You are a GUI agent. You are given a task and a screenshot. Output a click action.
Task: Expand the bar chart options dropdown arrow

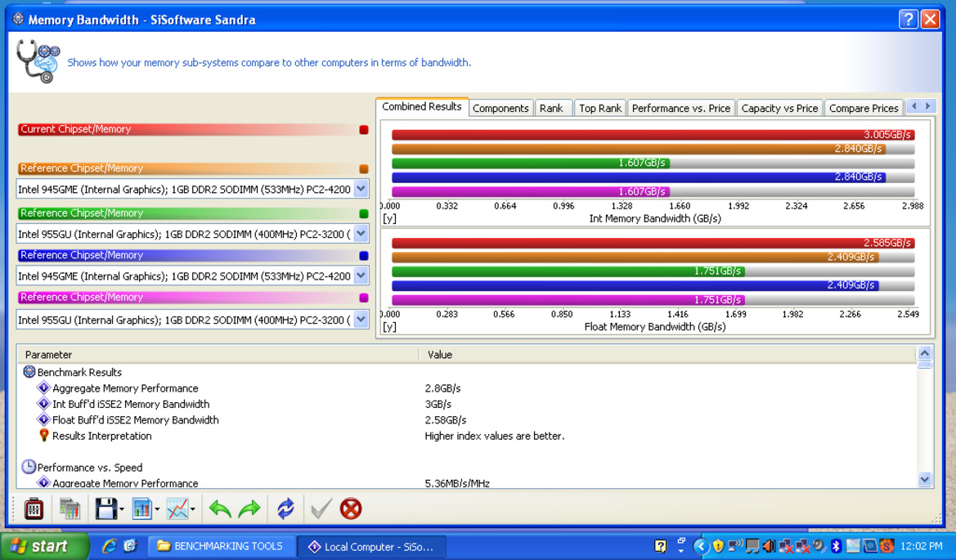(x=157, y=508)
